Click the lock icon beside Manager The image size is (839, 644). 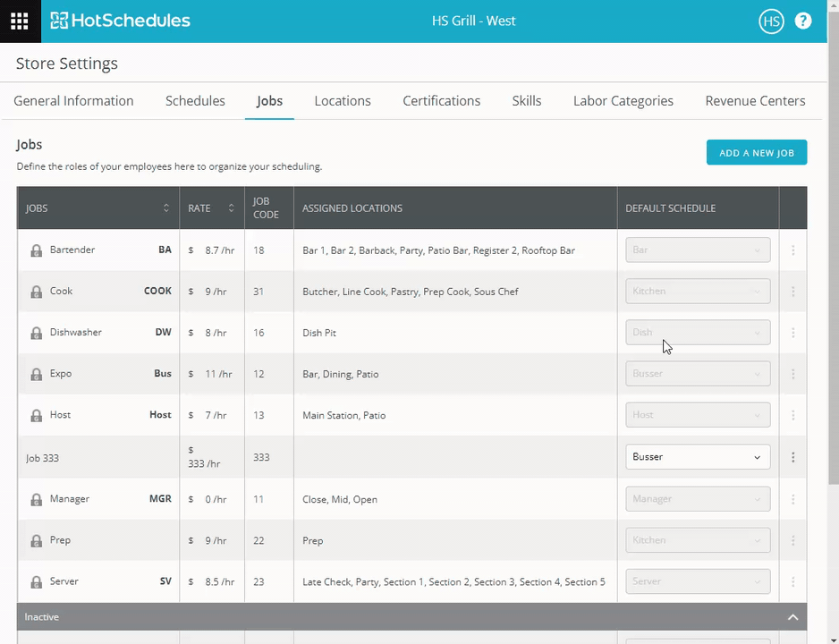[x=36, y=499]
